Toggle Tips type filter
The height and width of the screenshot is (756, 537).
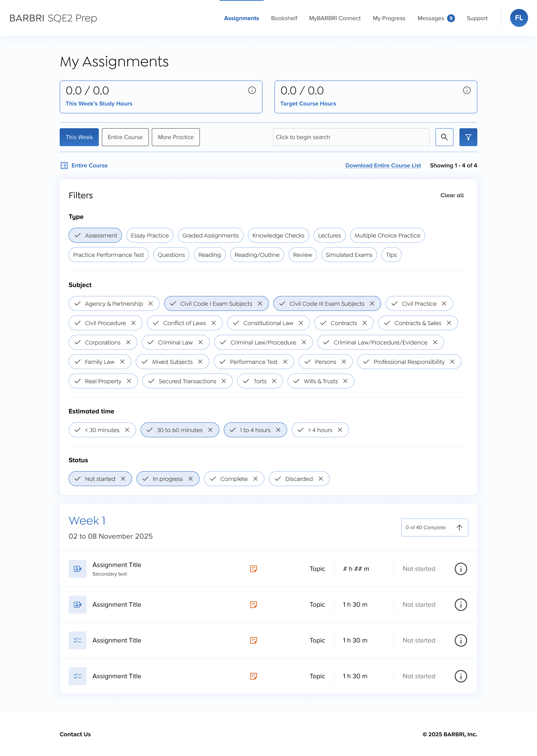tap(391, 255)
